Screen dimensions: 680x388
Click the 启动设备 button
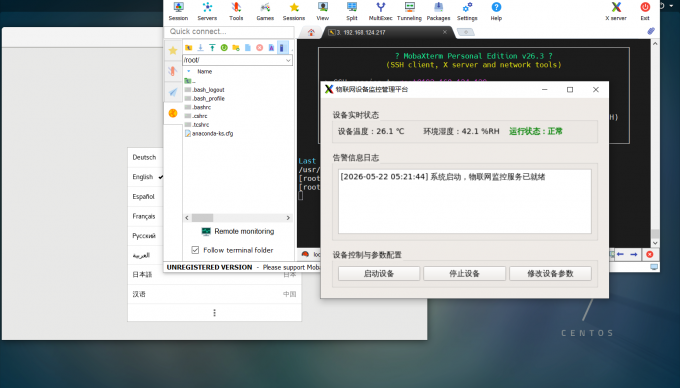[x=379, y=274]
